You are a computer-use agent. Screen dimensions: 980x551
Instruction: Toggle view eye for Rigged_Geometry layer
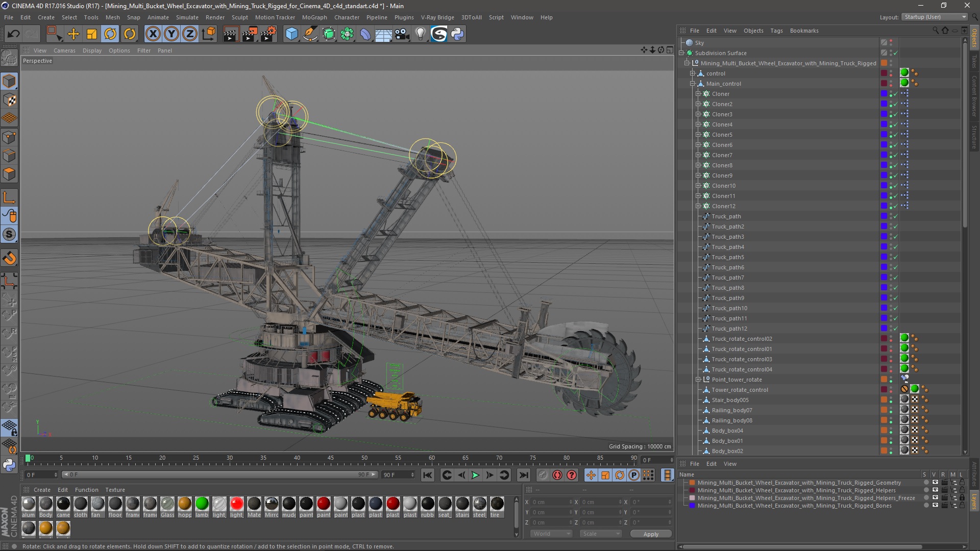pyautogui.click(x=935, y=483)
